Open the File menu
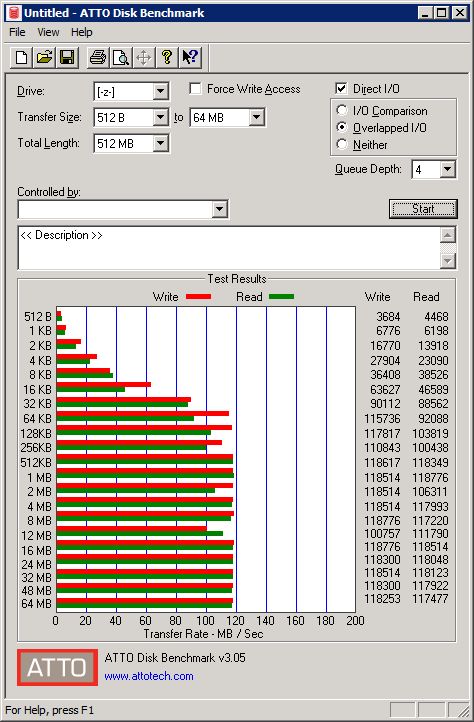The width and height of the screenshot is (474, 722). [x=17, y=32]
